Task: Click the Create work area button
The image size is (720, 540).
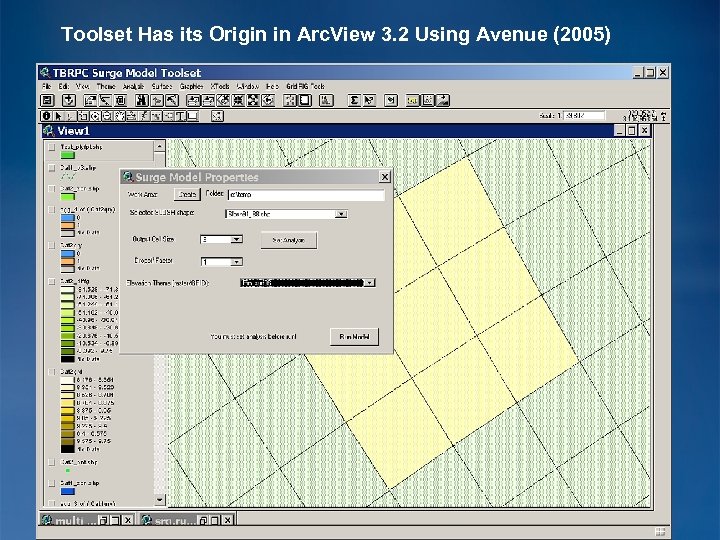Action: (187, 194)
